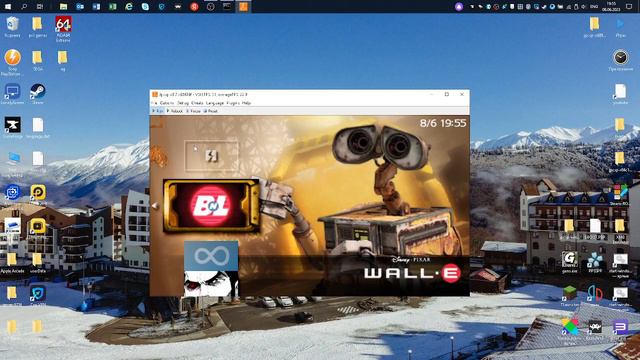The image size is (640, 360).
Task: Open the File menu in the emulator
Action: point(155,103)
